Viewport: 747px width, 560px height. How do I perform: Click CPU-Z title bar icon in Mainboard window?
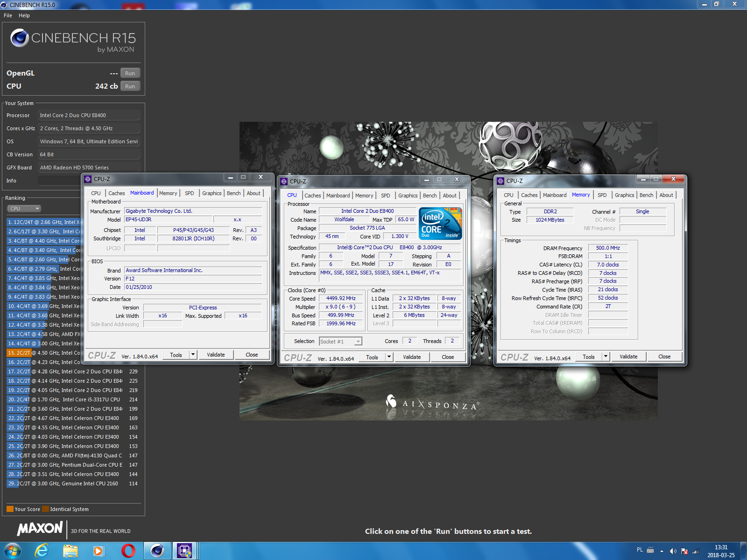88,179
